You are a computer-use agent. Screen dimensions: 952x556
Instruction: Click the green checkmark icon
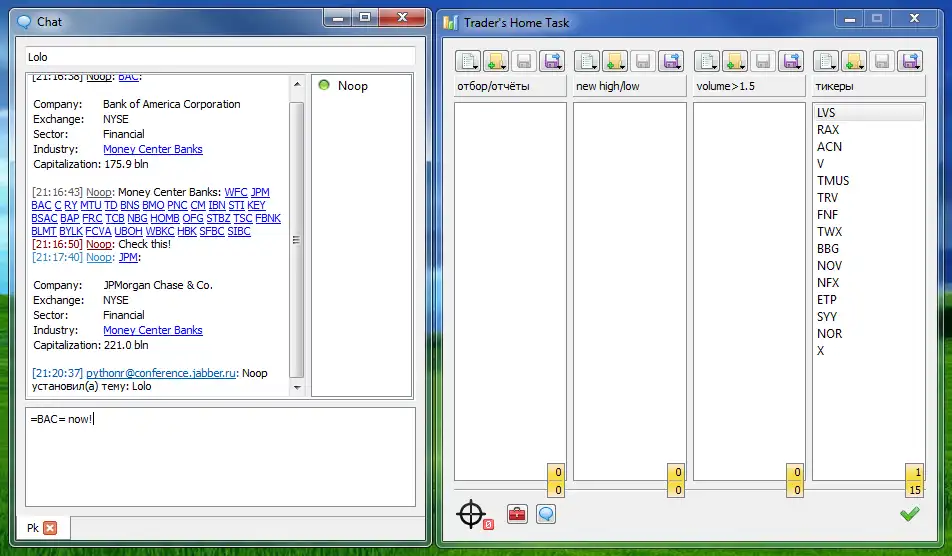coord(910,514)
